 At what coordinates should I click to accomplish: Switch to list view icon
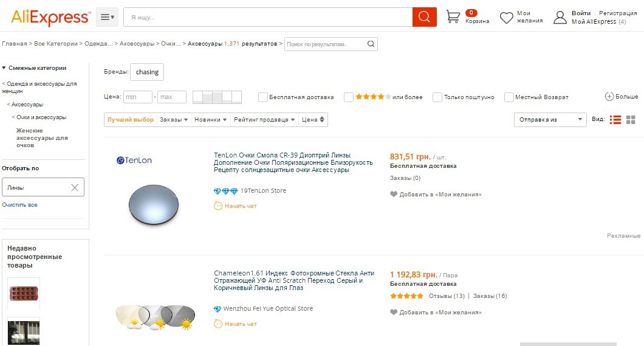click(615, 120)
